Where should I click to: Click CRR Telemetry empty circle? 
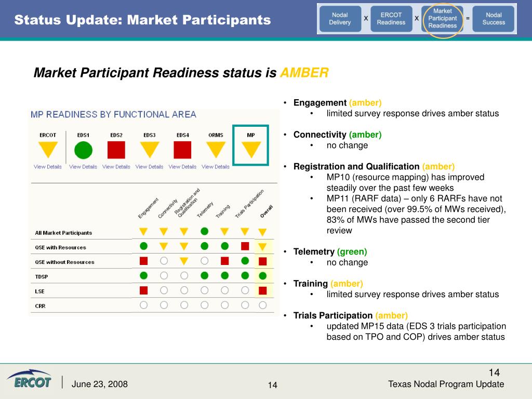tap(204, 304)
